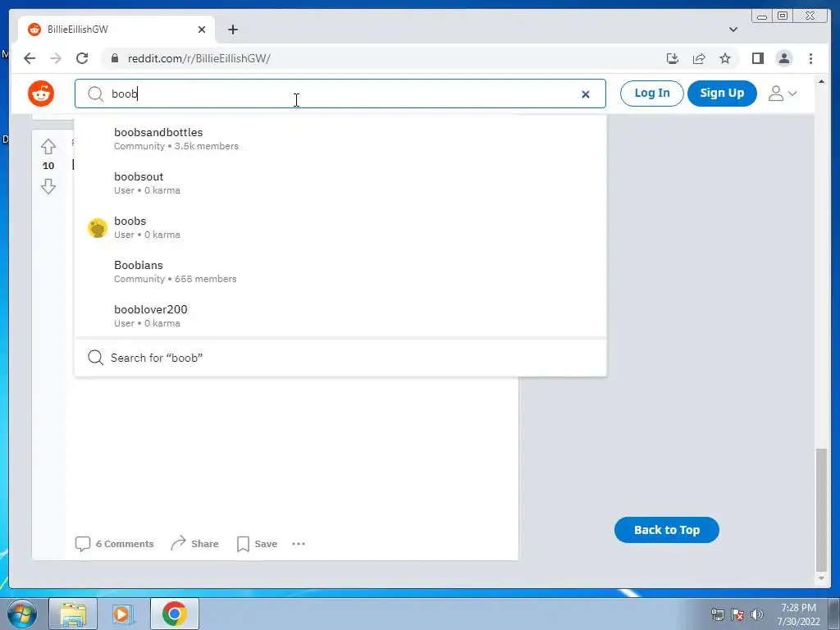Open the user account dropdown menu
The width and height of the screenshot is (840, 630).
pyautogui.click(x=782, y=94)
